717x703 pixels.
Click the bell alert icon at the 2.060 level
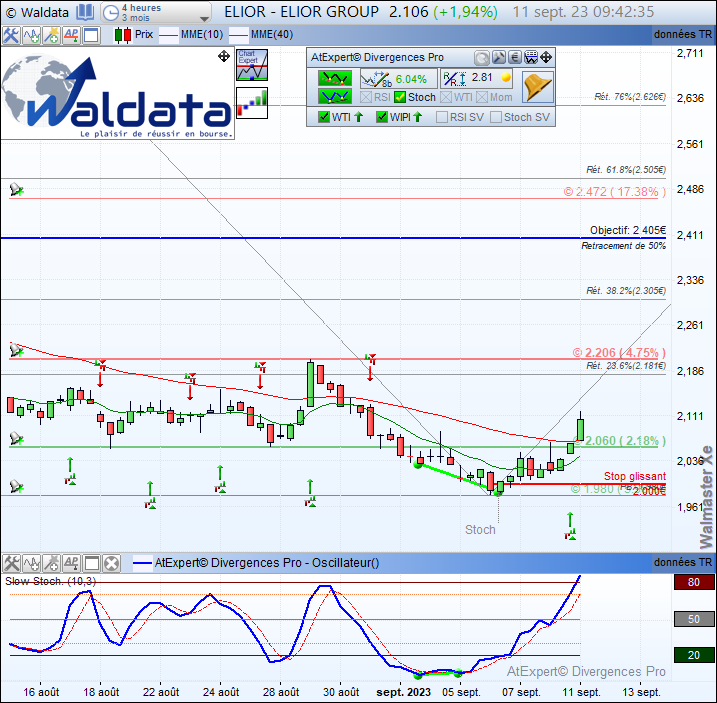tap(16, 439)
